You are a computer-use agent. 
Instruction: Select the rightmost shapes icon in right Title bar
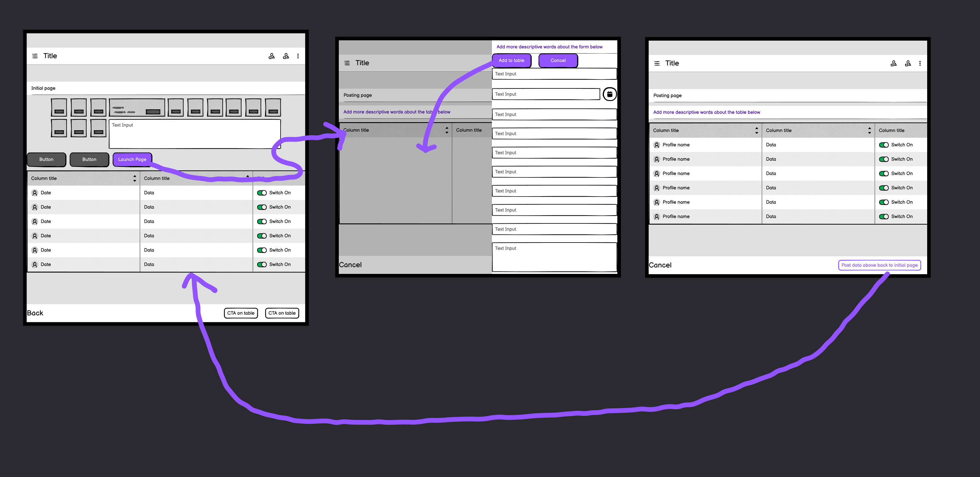(908, 63)
